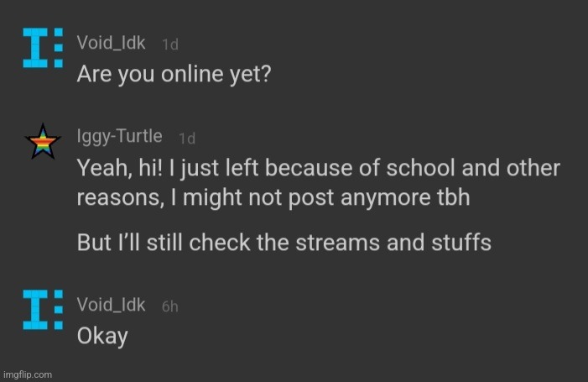Select the line starting "Yeah, hi! I just left"
588x382 pixels.
(319, 168)
